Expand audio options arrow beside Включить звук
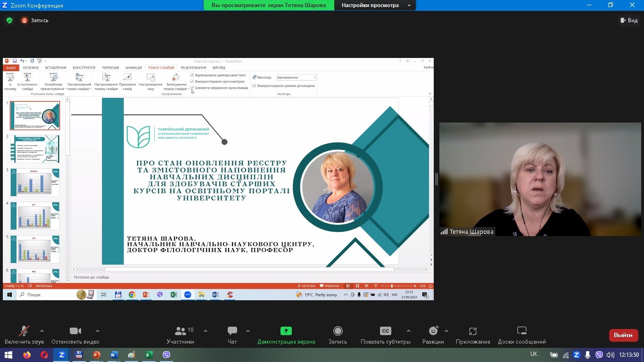This screenshot has height=362, width=644. pos(42,331)
